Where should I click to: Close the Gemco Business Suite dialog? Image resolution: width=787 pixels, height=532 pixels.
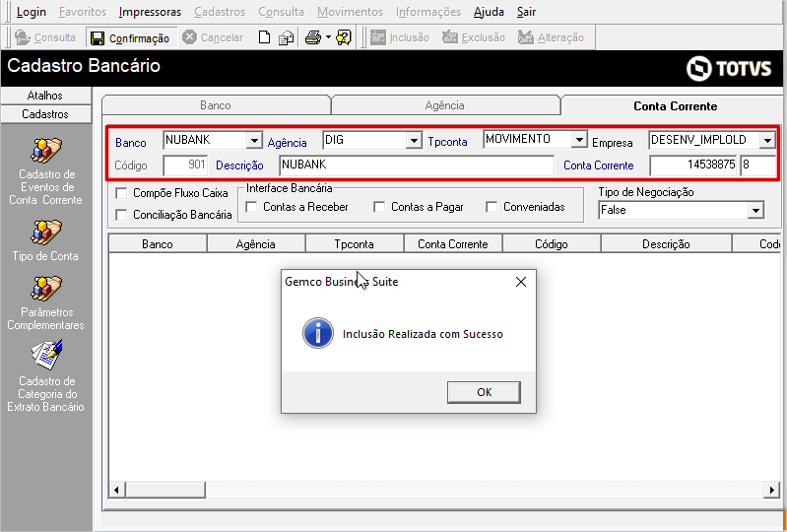click(x=521, y=282)
